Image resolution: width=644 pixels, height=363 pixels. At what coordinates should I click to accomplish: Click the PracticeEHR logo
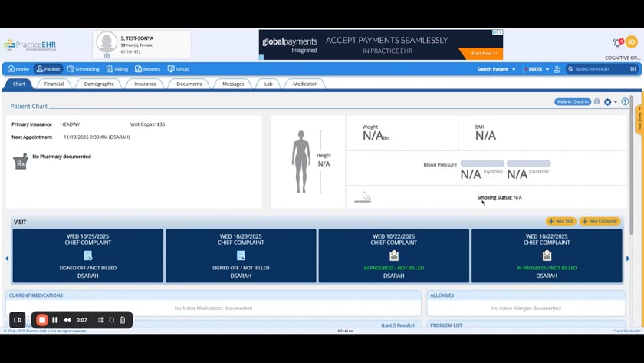coord(30,45)
